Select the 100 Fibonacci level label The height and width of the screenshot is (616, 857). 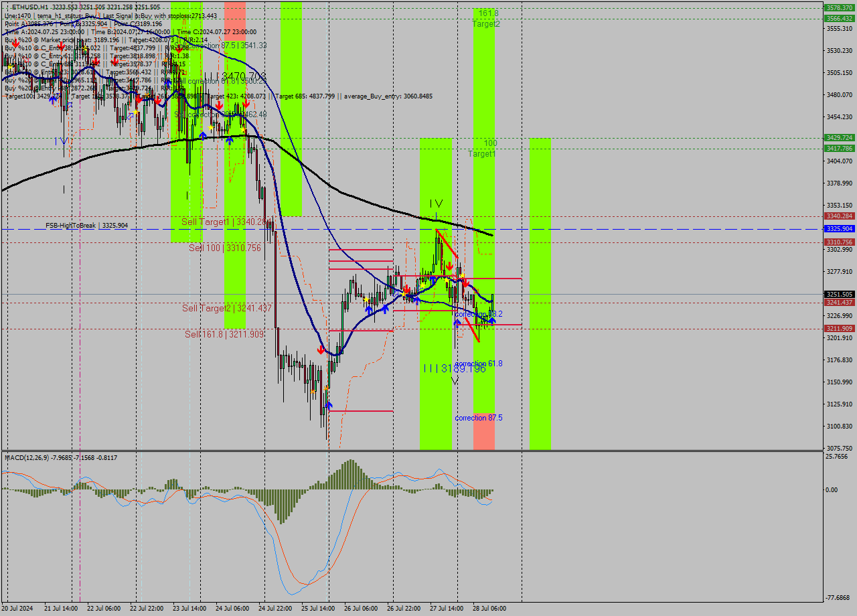coord(491,143)
